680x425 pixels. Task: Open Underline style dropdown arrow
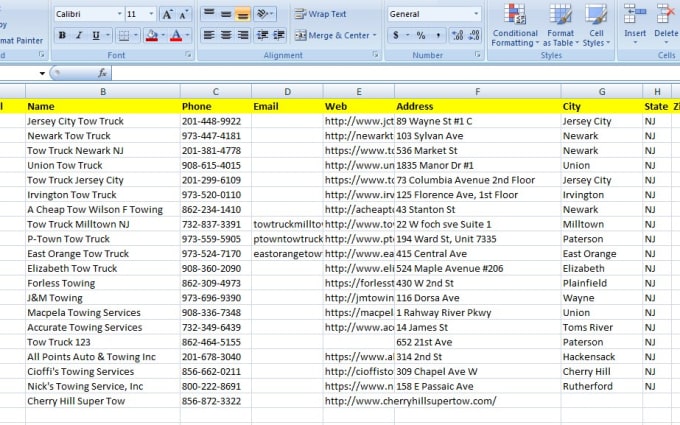coord(108,35)
